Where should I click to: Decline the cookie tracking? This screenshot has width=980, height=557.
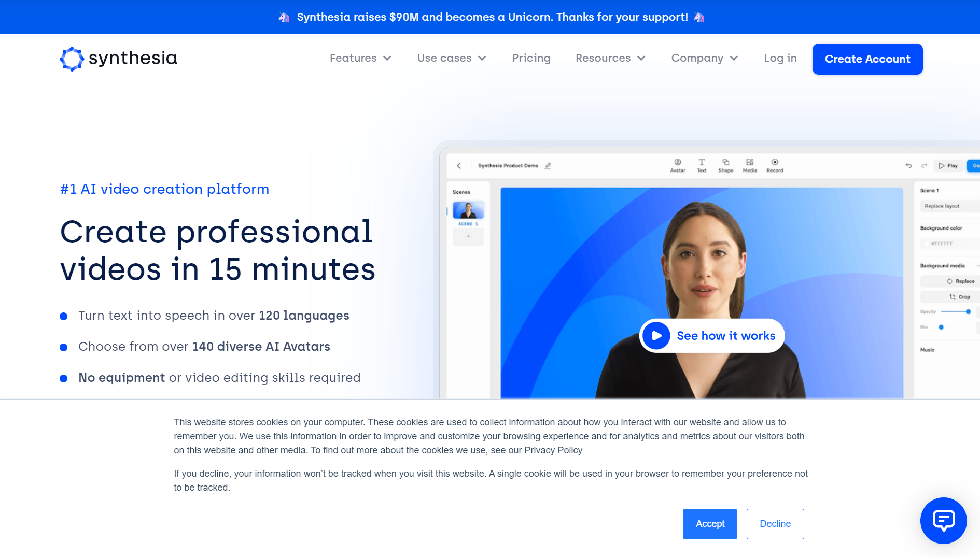pos(775,524)
